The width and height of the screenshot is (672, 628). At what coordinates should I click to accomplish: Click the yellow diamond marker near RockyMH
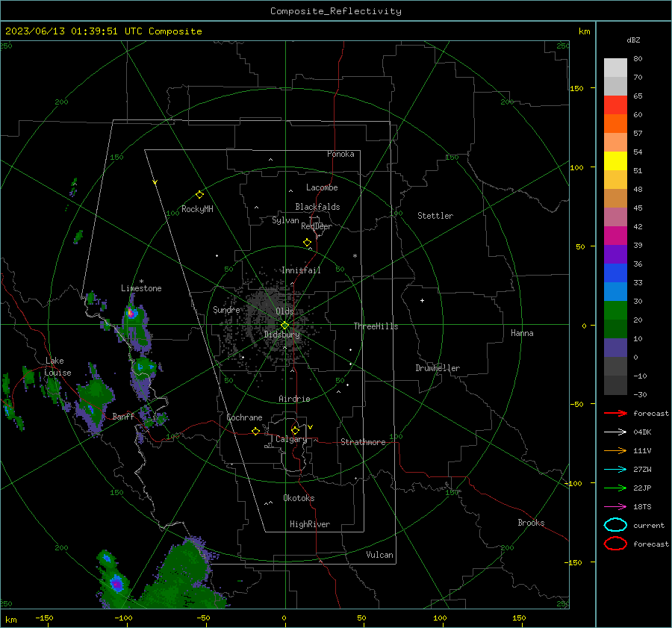(199, 195)
